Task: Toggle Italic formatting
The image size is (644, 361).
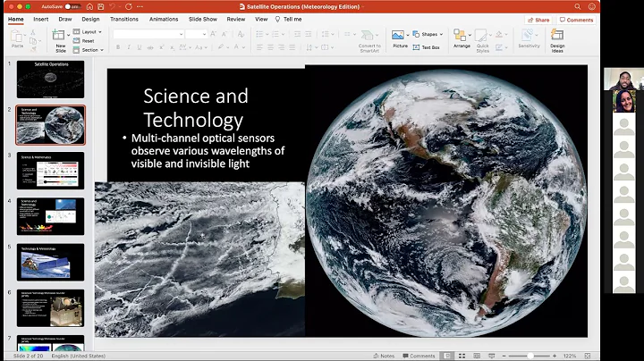Action: pyautogui.click(x=129, y=47)
